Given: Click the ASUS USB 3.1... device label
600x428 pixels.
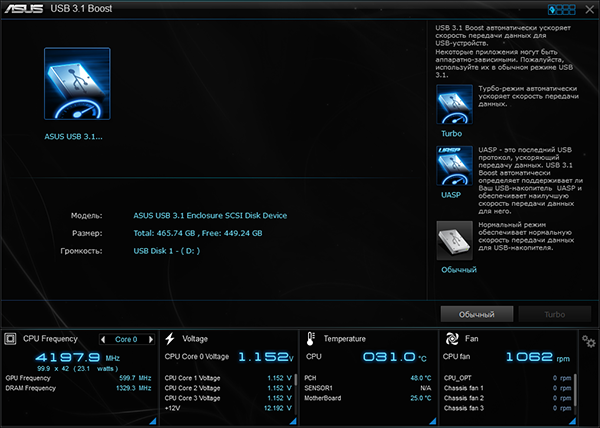Looking at the screenshot, I should pyautogui.click(x=73, y=137).
